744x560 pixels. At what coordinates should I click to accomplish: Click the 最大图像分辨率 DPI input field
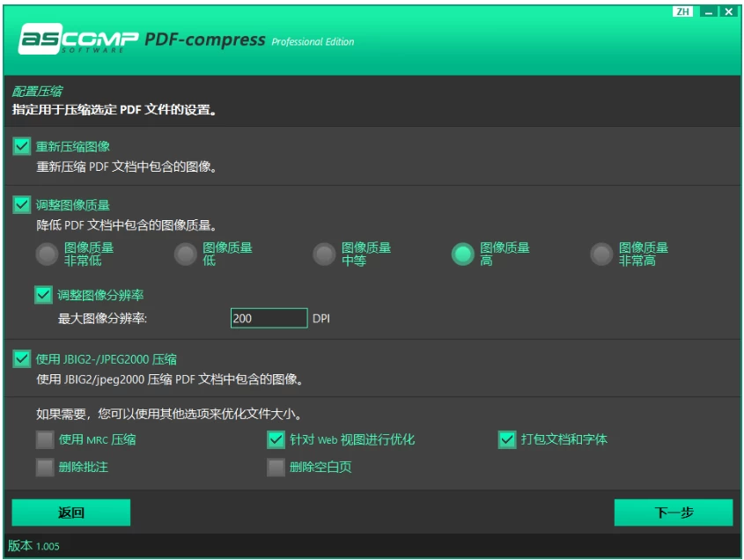(268, 318)
